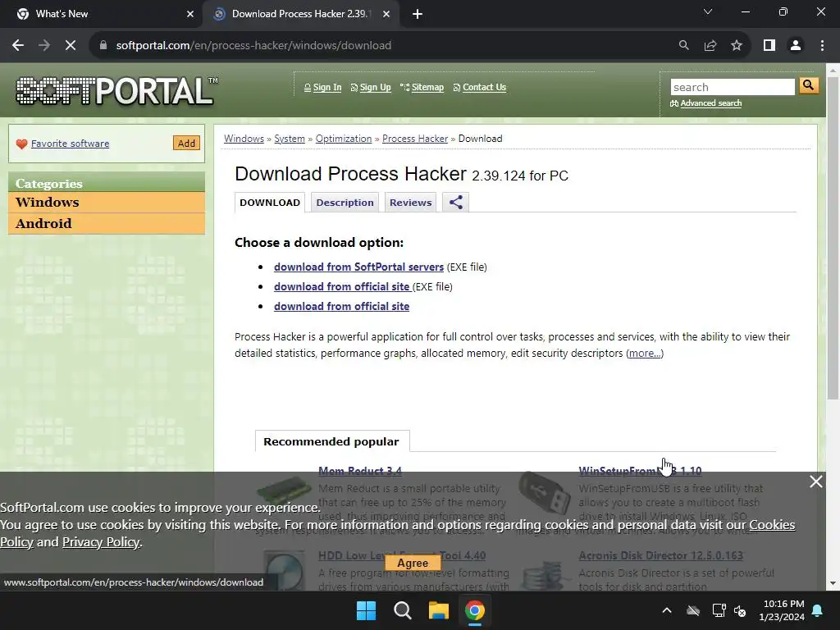
Task: Open the Recommended popular tab
Action: pyautogui.click(x=331, y=441)
